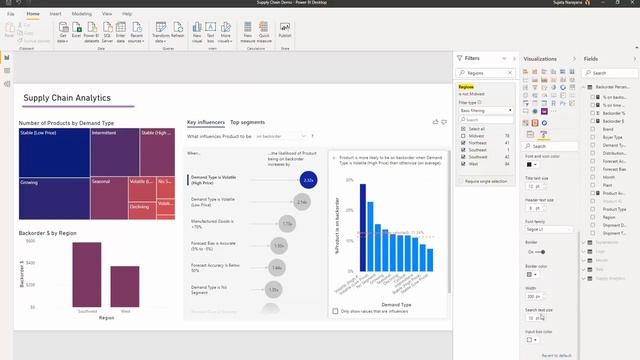Check Only show values that are influencers
The width and height of the screenshot is (640, 360).
pyautogui.click(x=335, y=311)
